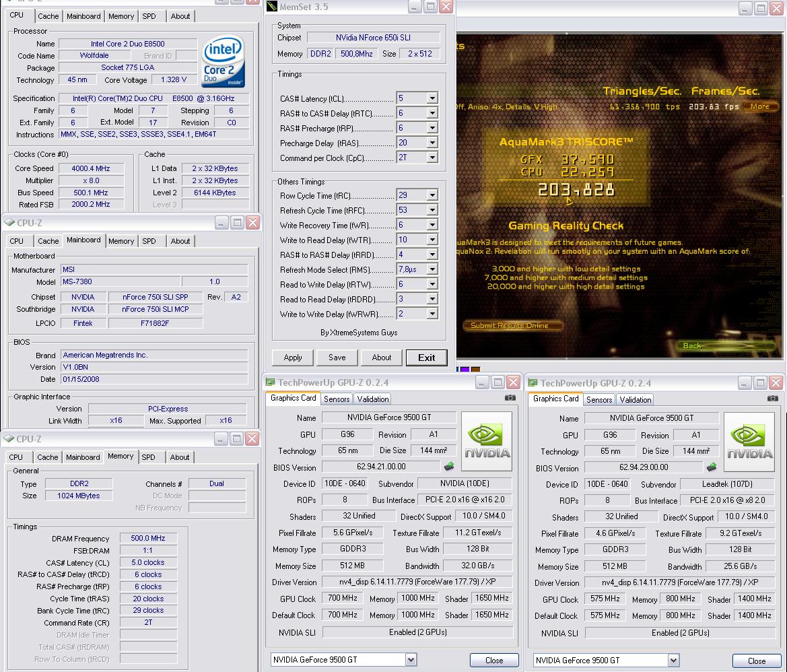Click the MemSet title bar icon
This screenshot has height=672, width=787.
(x=272, y=7)
